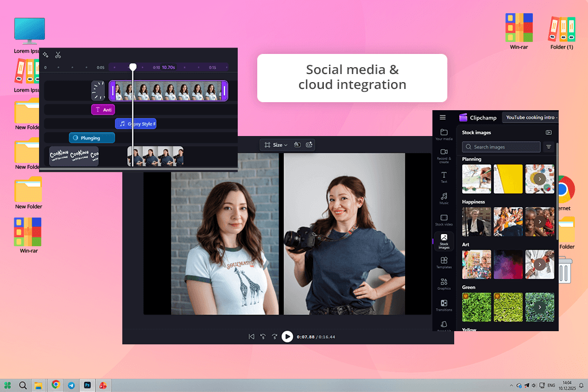Click the 0:07.88 / 0:16.44 time readout

point(316,337)
